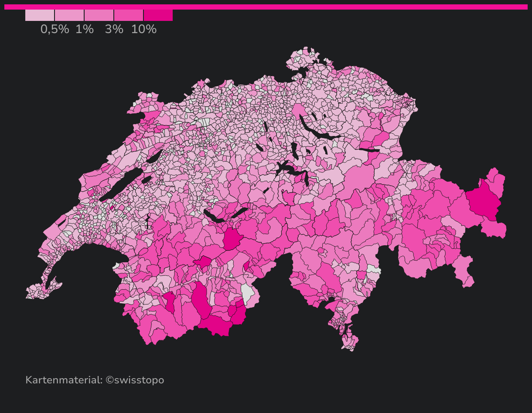Choose the fourth legend color swatch

coord(129,15)
